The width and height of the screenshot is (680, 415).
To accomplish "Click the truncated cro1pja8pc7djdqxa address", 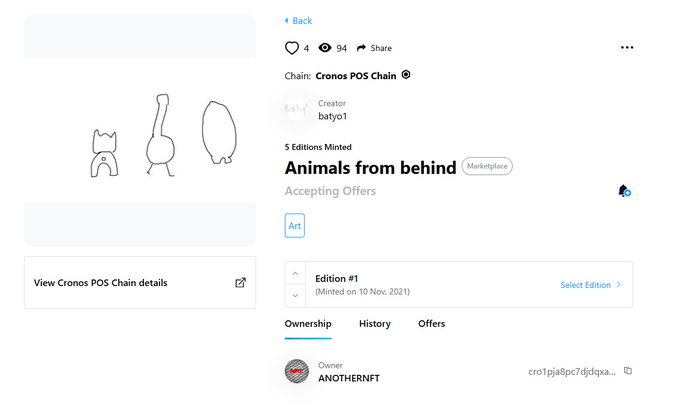I will click(x=572, y=372).
